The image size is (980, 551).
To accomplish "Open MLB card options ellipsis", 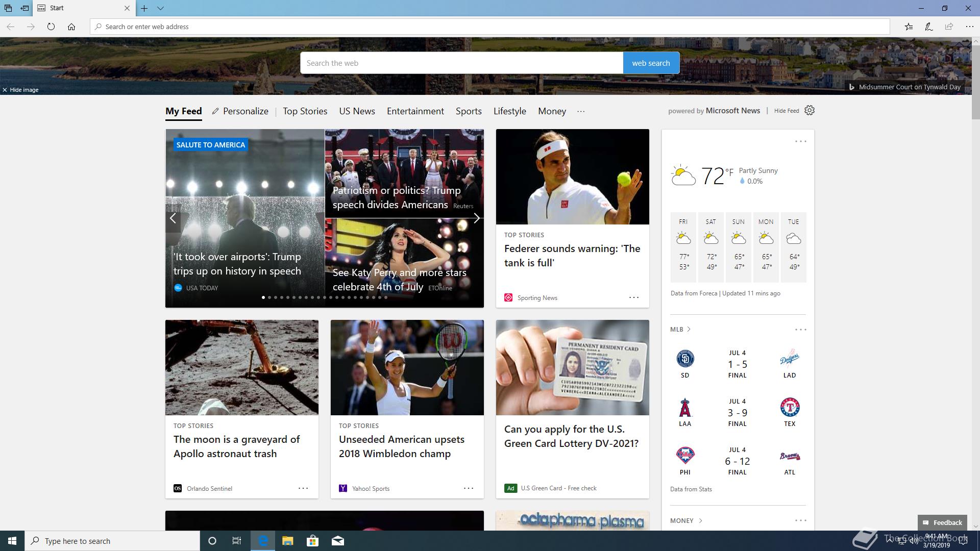I will point(801,330).
